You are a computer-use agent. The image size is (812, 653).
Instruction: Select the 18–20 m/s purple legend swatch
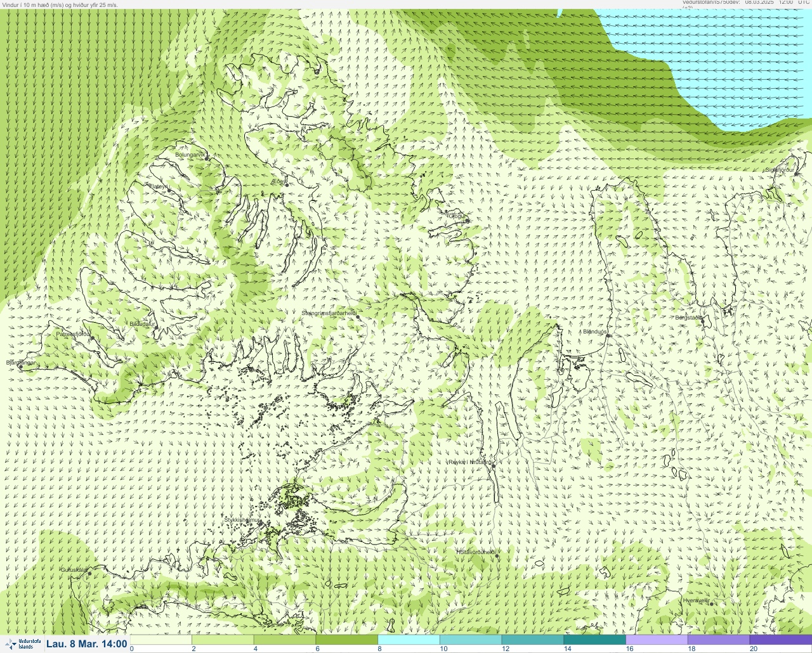coord(719,640)
